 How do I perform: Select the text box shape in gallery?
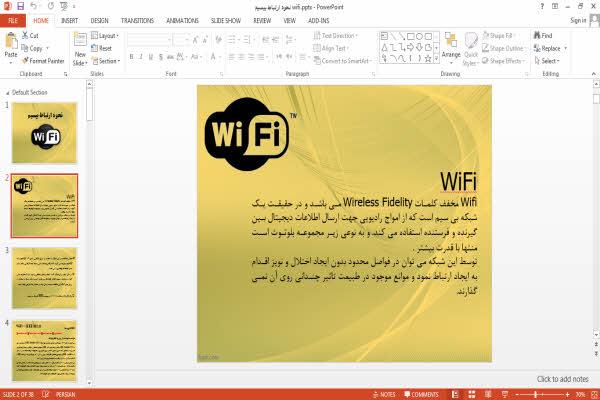click(x=384, y=36)
